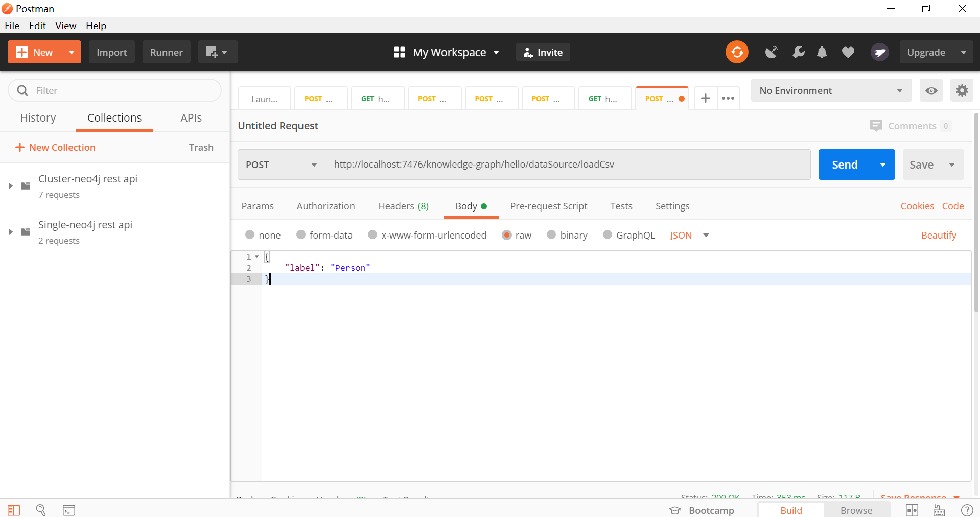
Task: Click the blue Send button
Action: (x=845, y=165)
